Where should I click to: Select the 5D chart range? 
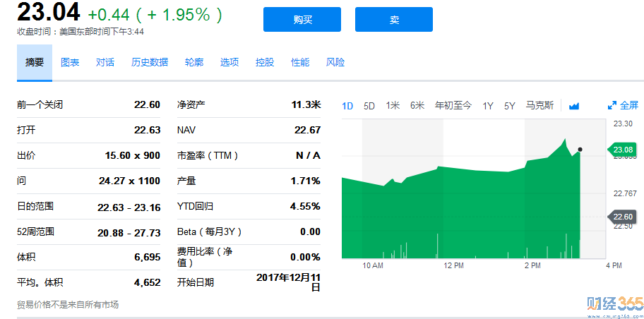click(369, 106)
